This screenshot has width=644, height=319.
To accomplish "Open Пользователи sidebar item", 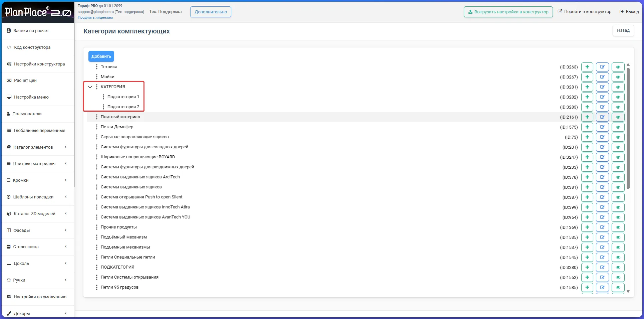I will click(x=38, y=114).
